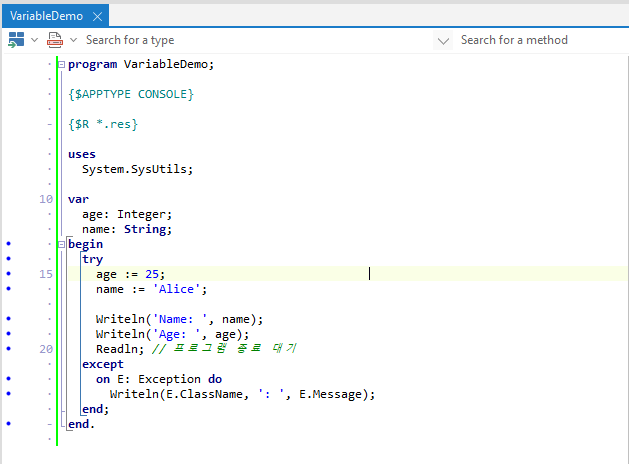The height and width of the screenshot is (464, 629).
Task: Collapse the fold marker at 'begin'
Action: (61, 244)
